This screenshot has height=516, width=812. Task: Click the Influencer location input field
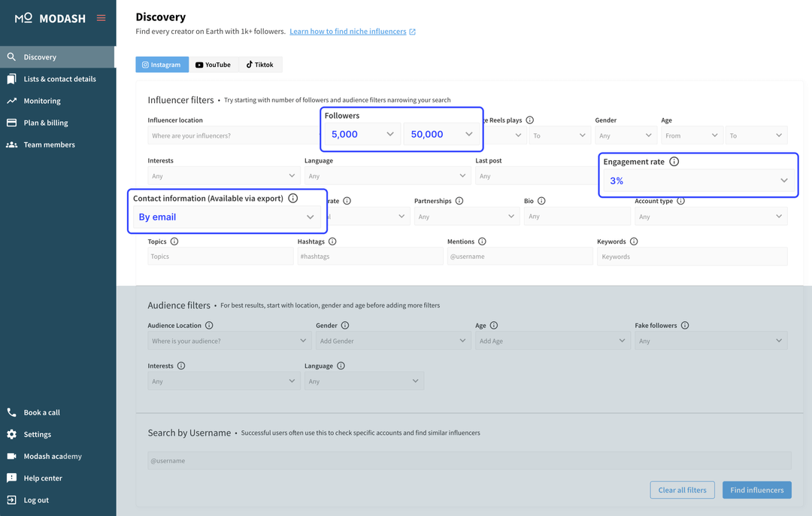[x=233, y=135]
